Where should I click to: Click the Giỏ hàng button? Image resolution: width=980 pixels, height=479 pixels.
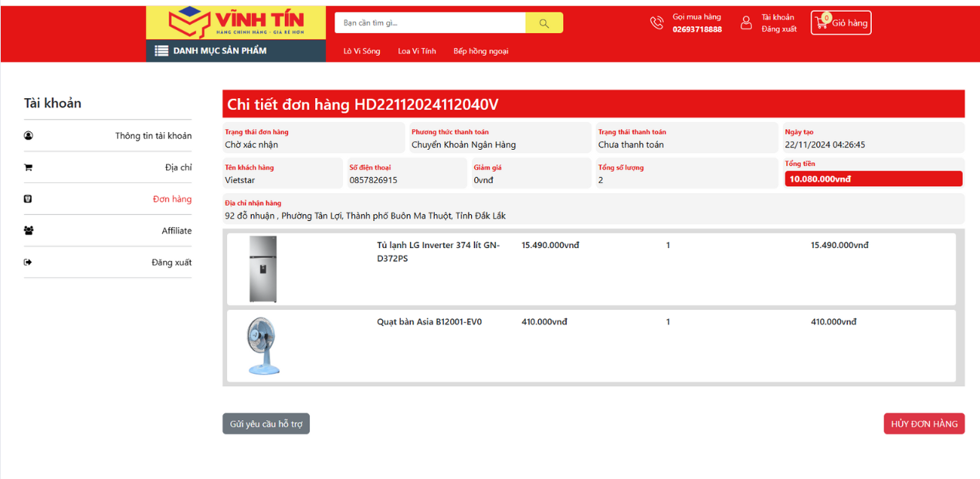coord(841,23)
